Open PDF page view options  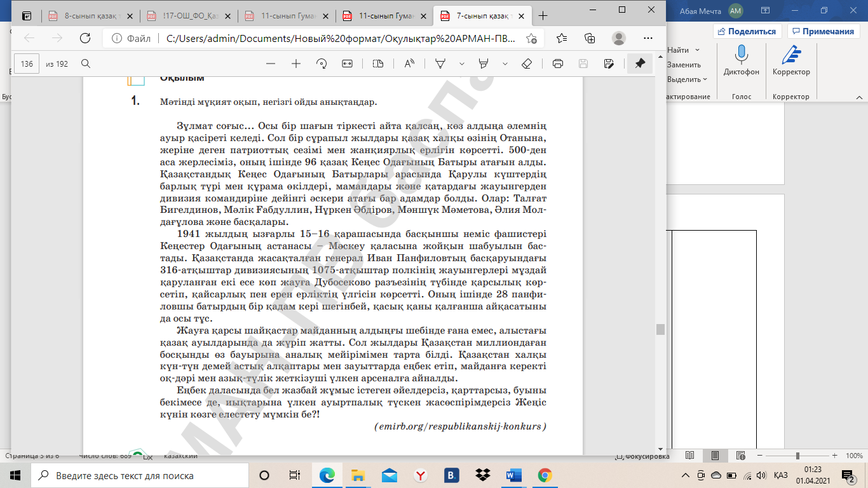click(378, 64)
